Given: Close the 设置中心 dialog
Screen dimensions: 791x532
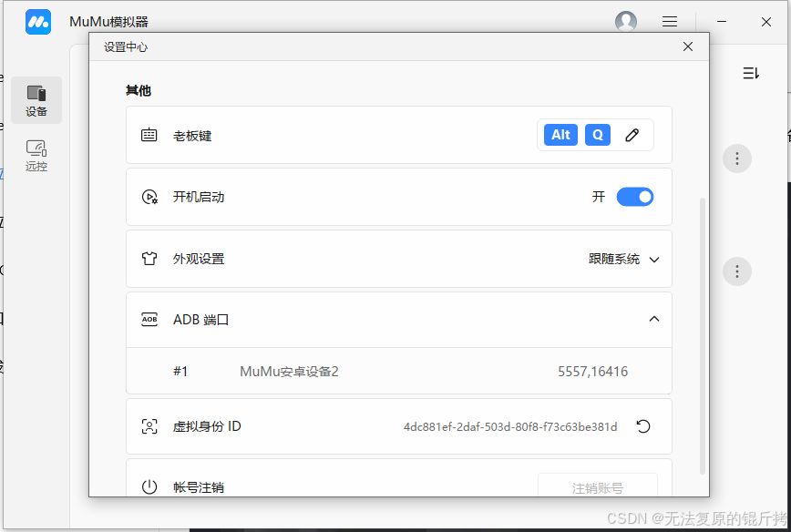Looking at the screenshot, I should coord(688,46).
